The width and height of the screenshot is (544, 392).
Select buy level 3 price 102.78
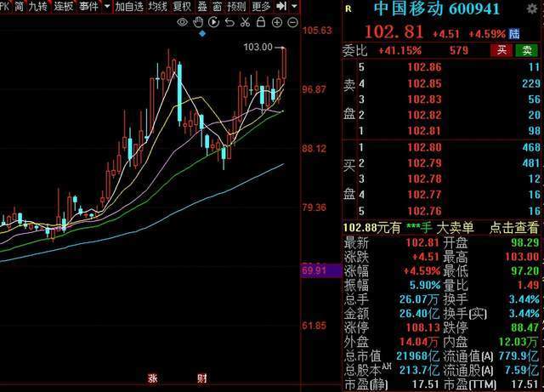[424, 179]
